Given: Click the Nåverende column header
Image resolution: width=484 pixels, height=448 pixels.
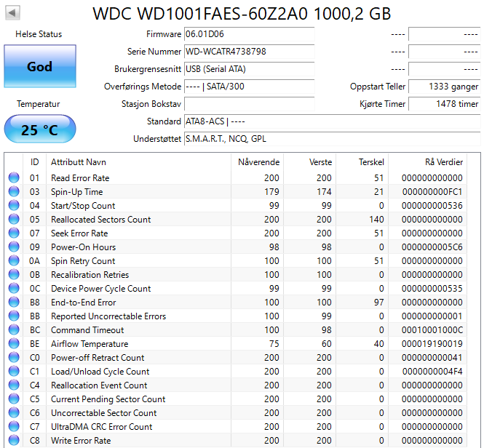Looking at the screenshot, I should [258, 161].
